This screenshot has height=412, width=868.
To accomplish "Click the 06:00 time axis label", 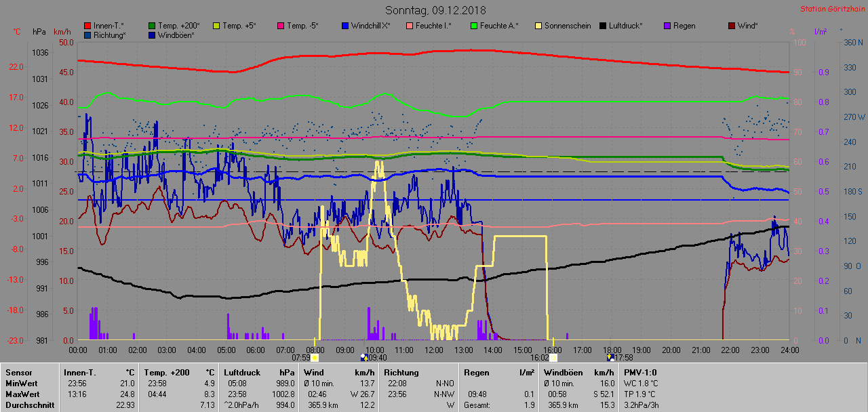I will (x=256, y=350).
